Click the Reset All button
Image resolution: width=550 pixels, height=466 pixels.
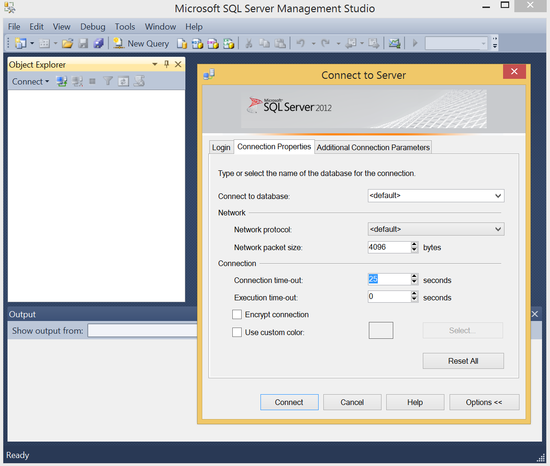tap(463, 361)
